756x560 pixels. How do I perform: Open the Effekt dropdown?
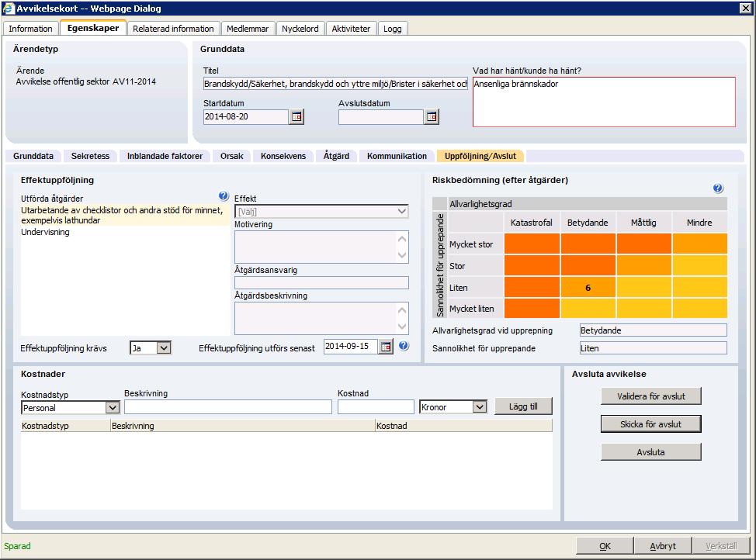click(321, 212)
